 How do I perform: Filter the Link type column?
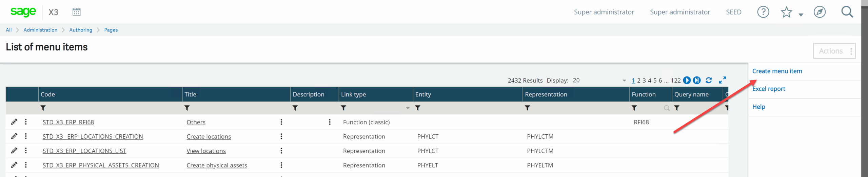coord(343,108)
